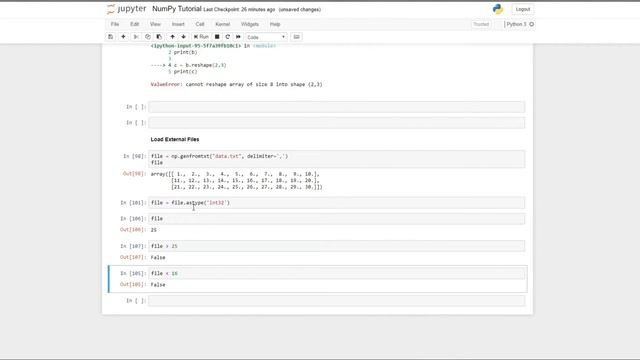
Task: Click the np.genfromtxt code cell
Action: [337, 159]
